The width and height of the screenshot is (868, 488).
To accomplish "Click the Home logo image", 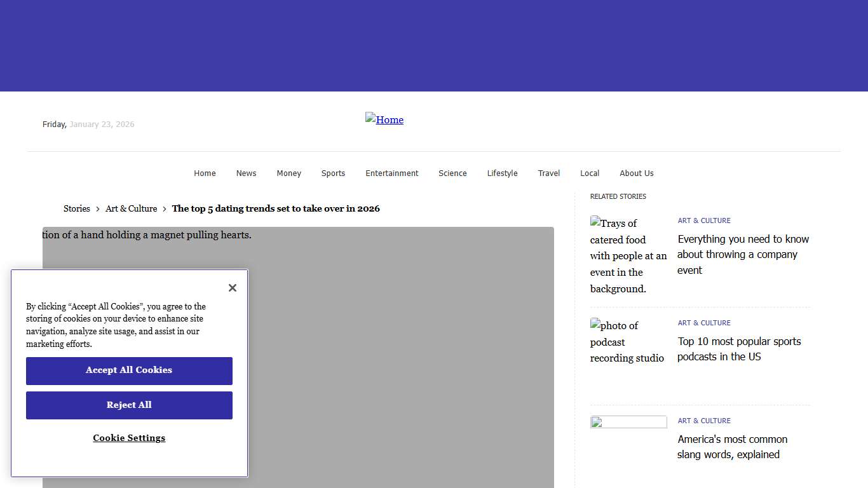I will [384, 119].
